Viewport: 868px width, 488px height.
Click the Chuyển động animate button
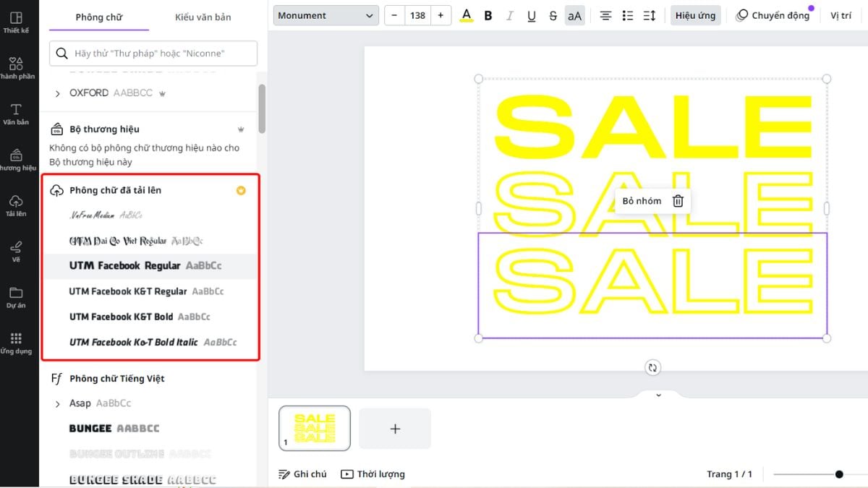click(x=773, y=15)
